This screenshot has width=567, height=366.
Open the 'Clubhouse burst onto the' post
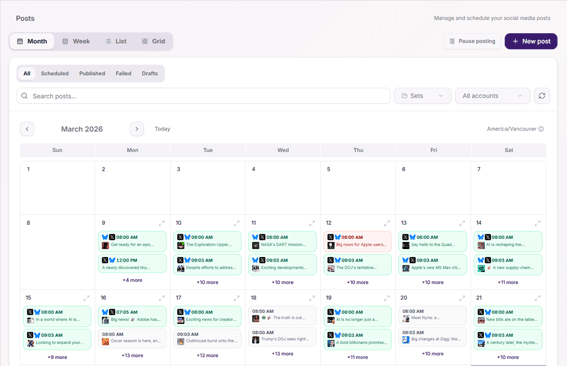208,338
